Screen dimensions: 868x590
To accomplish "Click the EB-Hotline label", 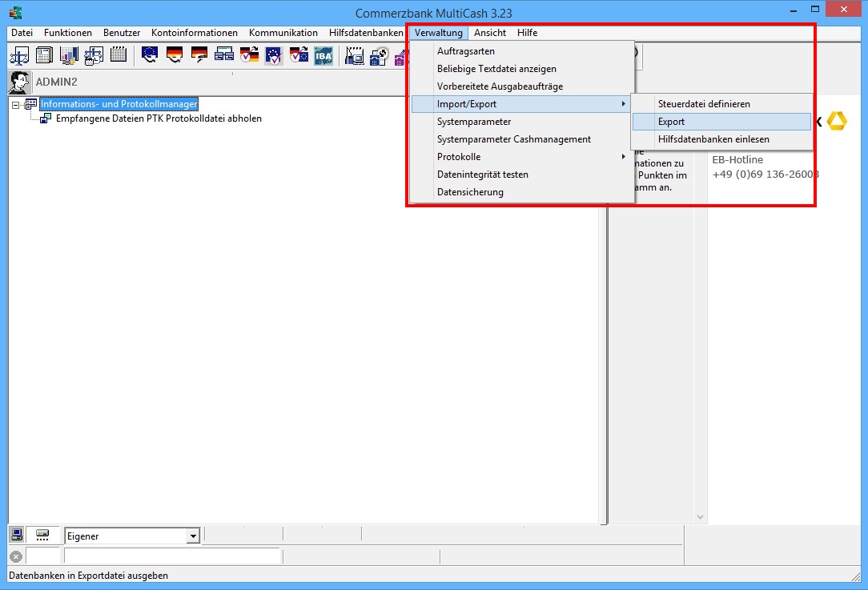I will coord(737,160).
